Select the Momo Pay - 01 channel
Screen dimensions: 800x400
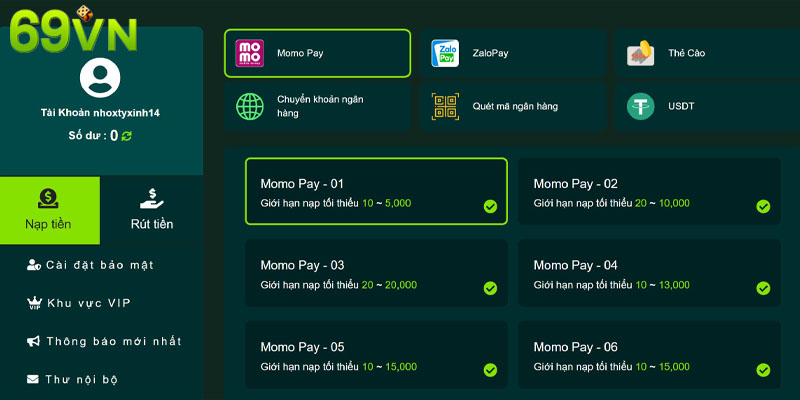376,192
